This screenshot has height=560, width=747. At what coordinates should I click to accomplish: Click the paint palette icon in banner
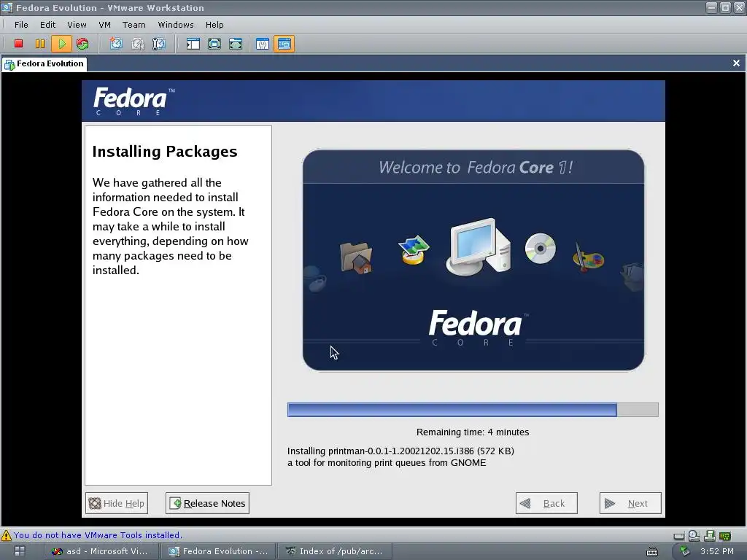(588, 257)
